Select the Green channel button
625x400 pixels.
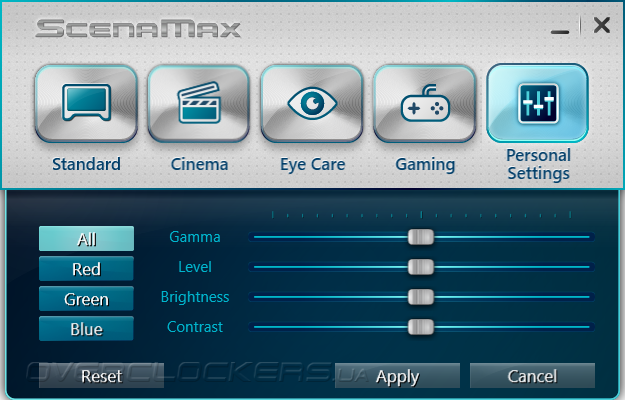point(86,299)
